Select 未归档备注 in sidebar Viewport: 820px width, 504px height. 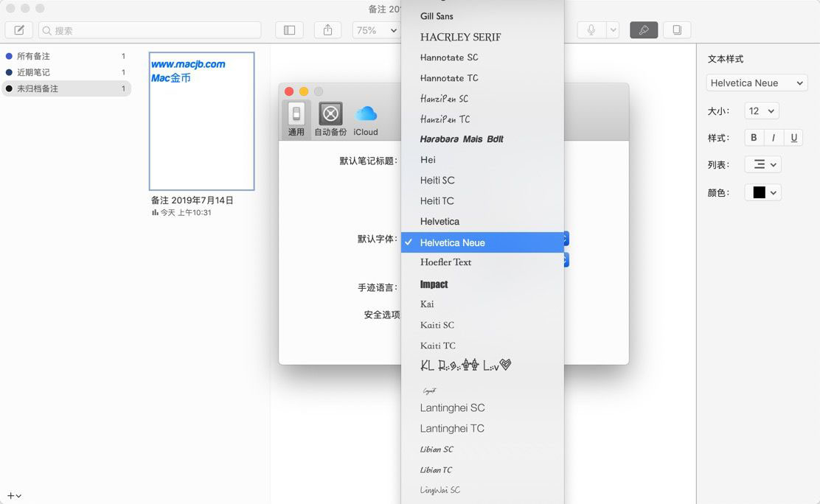click(66, 88)
